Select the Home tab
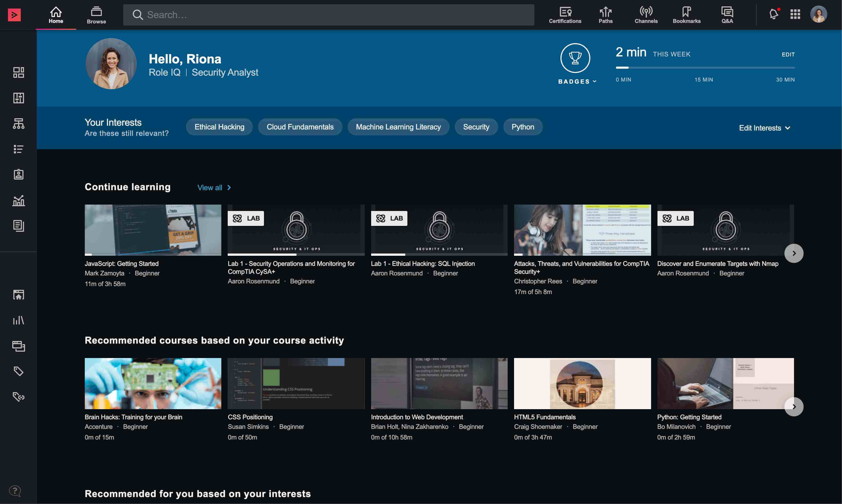The height and width of the screenshot is (504, 842). (56, 15)
